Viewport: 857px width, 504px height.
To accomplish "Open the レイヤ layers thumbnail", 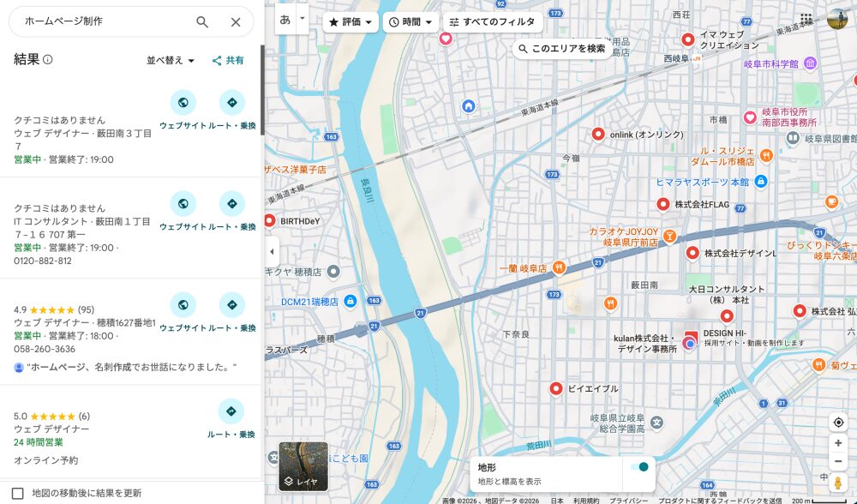I will click(x=303, y=466).
